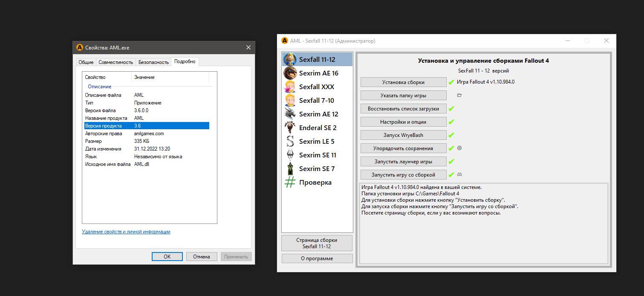The width and height of the screenshot is (644, 296).
Task: Open the green hash Проверка item
Action: coord(290,183)
